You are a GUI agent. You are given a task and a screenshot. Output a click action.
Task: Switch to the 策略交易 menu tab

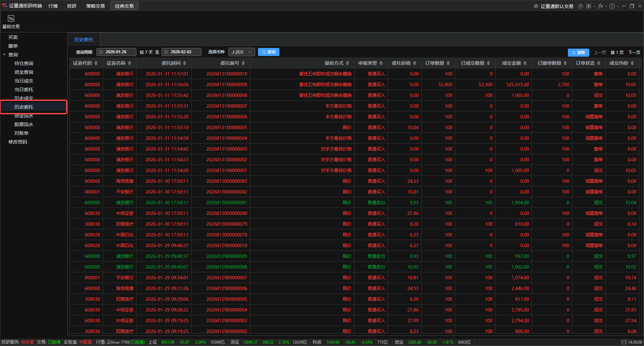pyautogui.click(x=95, y=6)
